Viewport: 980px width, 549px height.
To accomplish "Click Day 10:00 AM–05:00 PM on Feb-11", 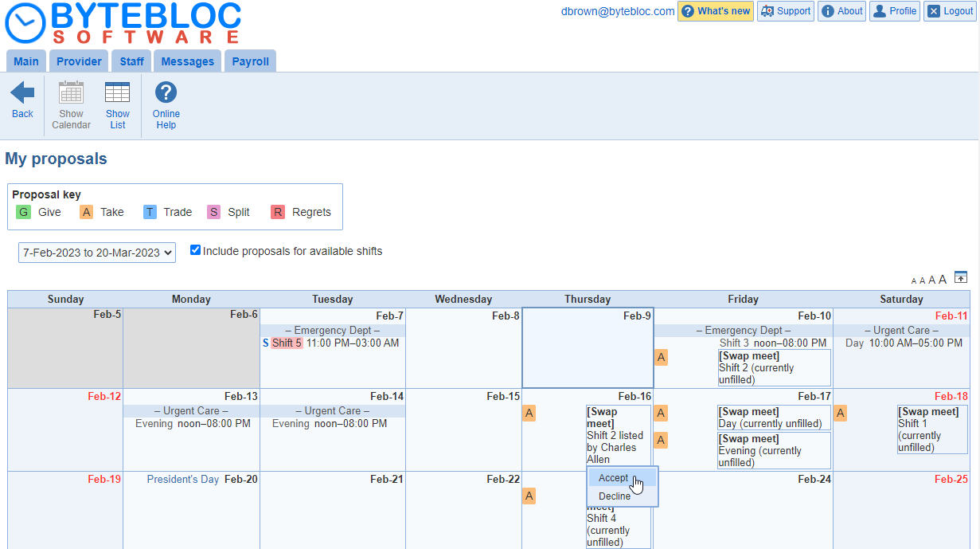I will tap(904, 343).
